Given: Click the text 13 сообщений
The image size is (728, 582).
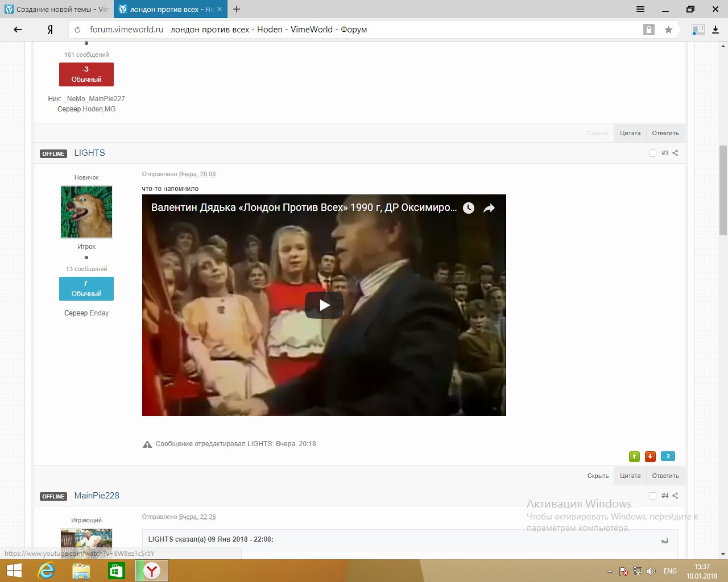Looking at the screenshot, I should tap(86, 269).
